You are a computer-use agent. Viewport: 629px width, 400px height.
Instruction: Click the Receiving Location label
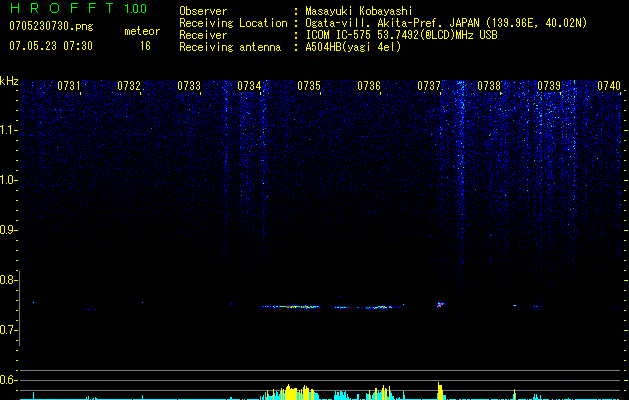pyautogui.click(x=233, y=23)
